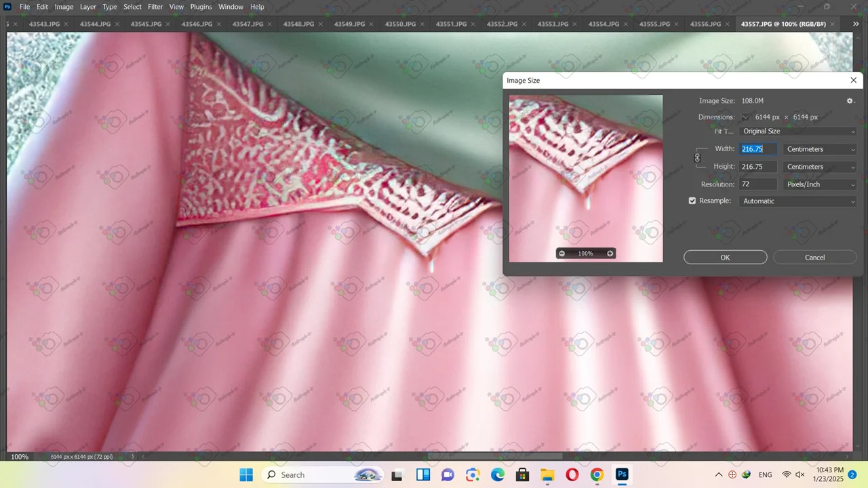Click OK to apply image size
The image size is (868, 488).
pyautogui.click(x=725, y=258)
